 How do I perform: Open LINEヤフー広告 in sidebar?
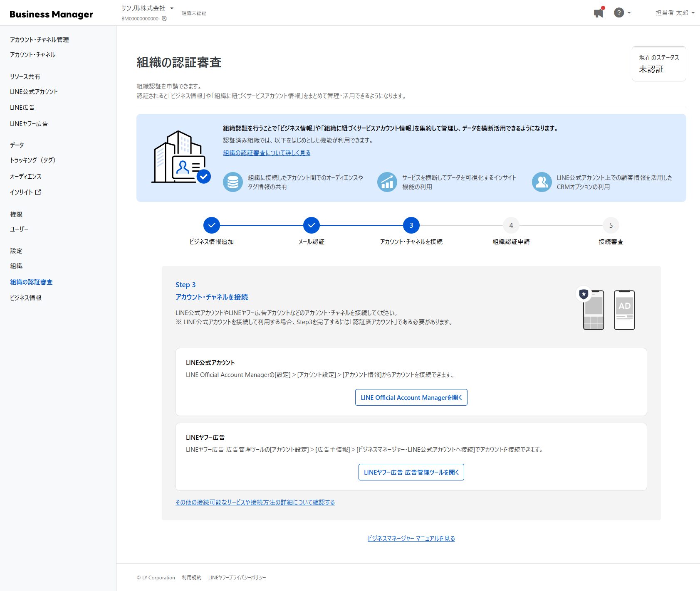pos(29,123)
